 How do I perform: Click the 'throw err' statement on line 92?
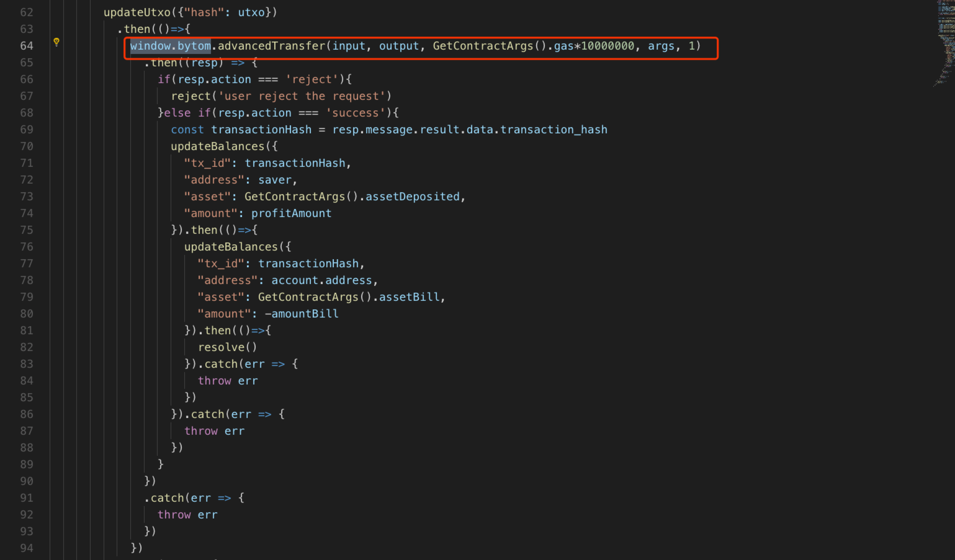point(188,515)
